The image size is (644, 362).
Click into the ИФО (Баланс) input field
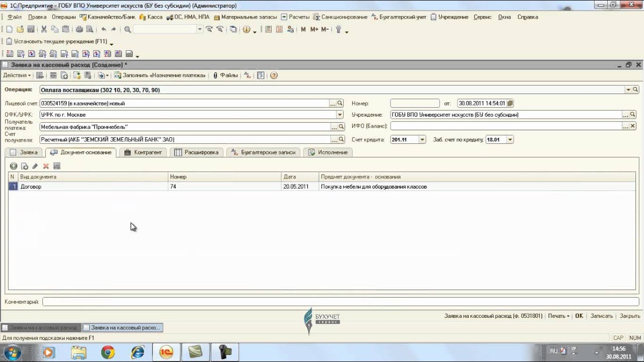(x=506, y=126)
